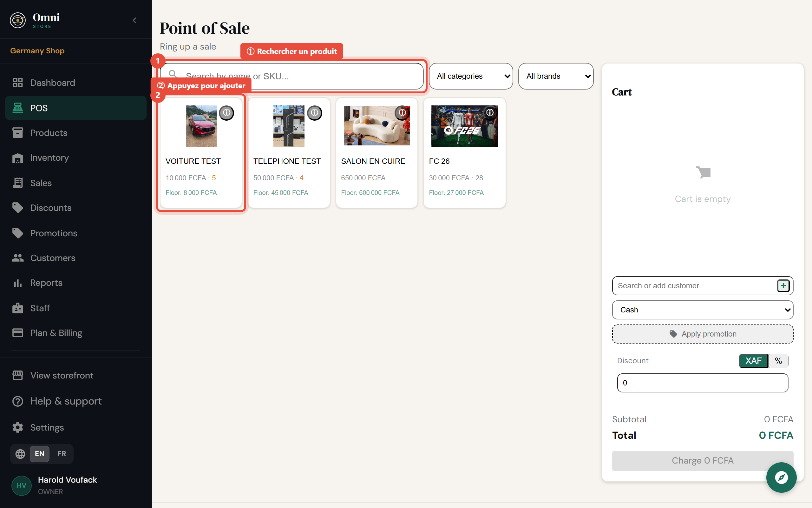812x508 pixels.
Task: Collapse the sidebar with the chevron
Action: 134,21
